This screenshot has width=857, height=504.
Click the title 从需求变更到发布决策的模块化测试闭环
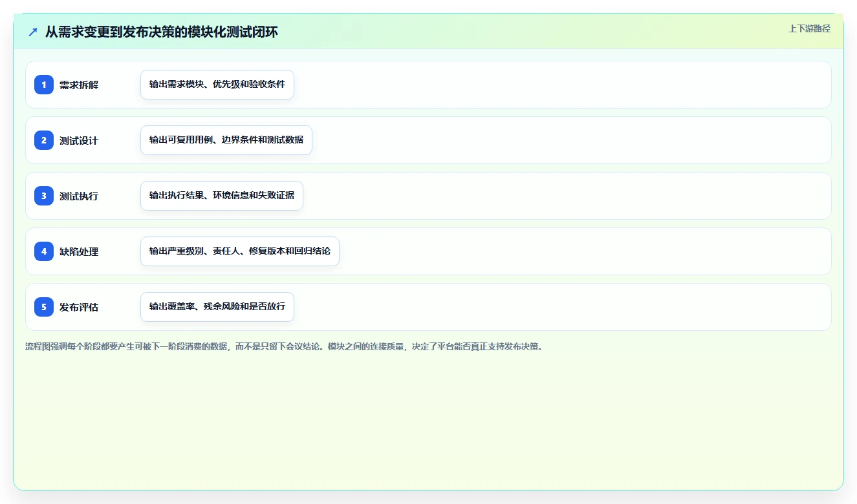pyautogui.click(x=162, y=32)
